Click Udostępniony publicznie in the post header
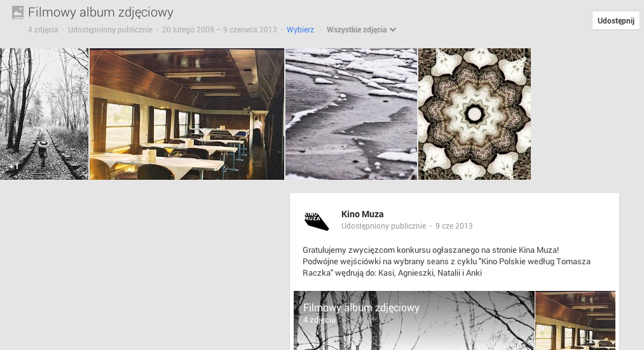 [383, 226]
